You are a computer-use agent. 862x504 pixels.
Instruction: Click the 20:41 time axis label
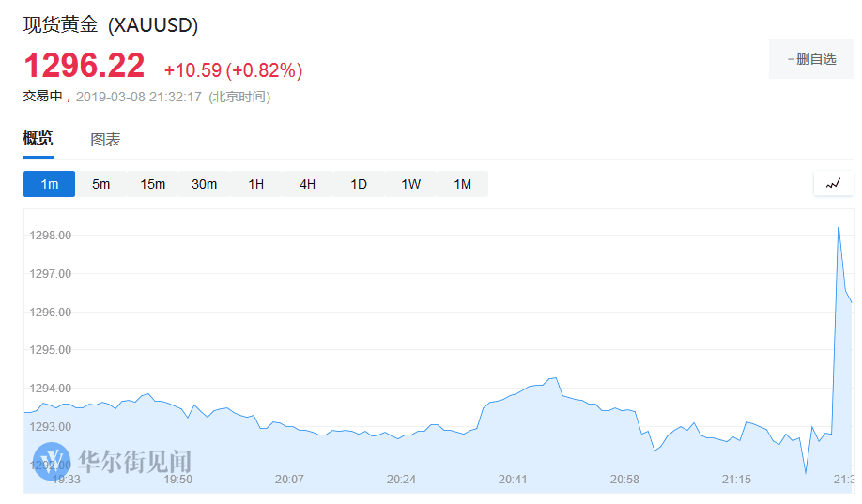coord(513,479)
